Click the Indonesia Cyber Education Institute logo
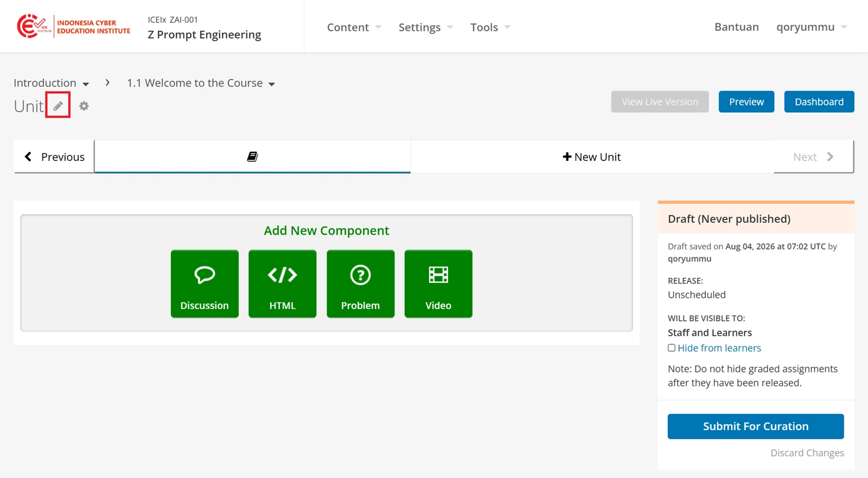 coord(74,27)
